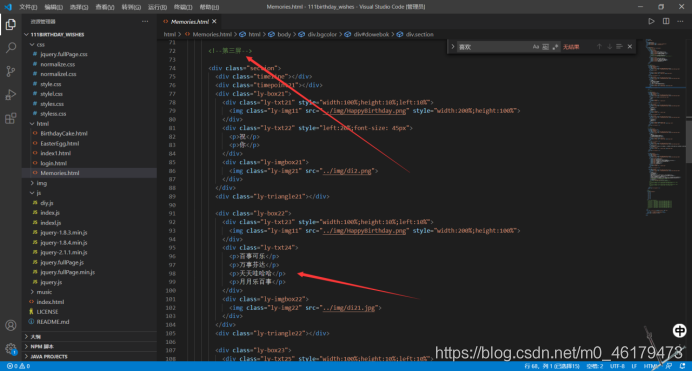
Task: Open editor more actions ellipsis
Action: pyautogui.click(x=680, y=21)
